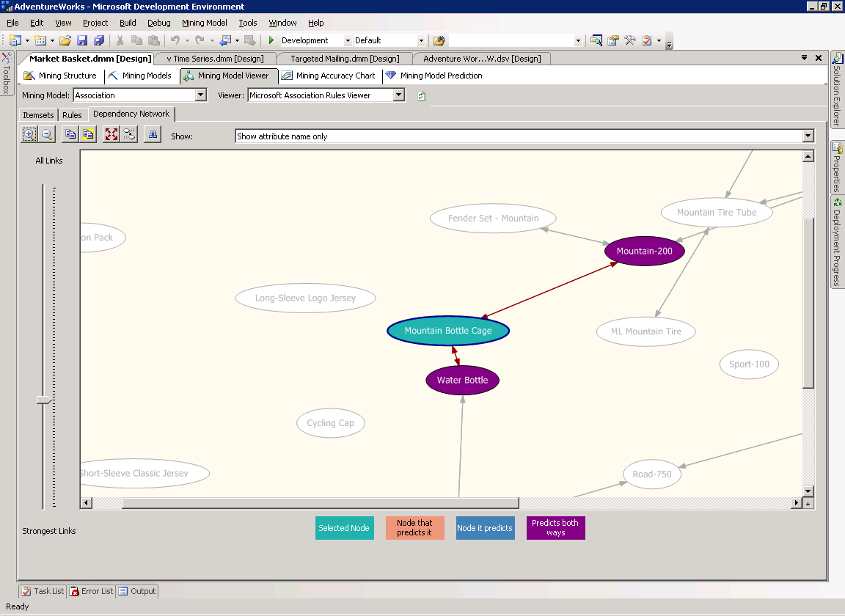This screenshot has width=845, height=616.
Task: Select the Mountain-200 node
Action: tap(645, 251)
